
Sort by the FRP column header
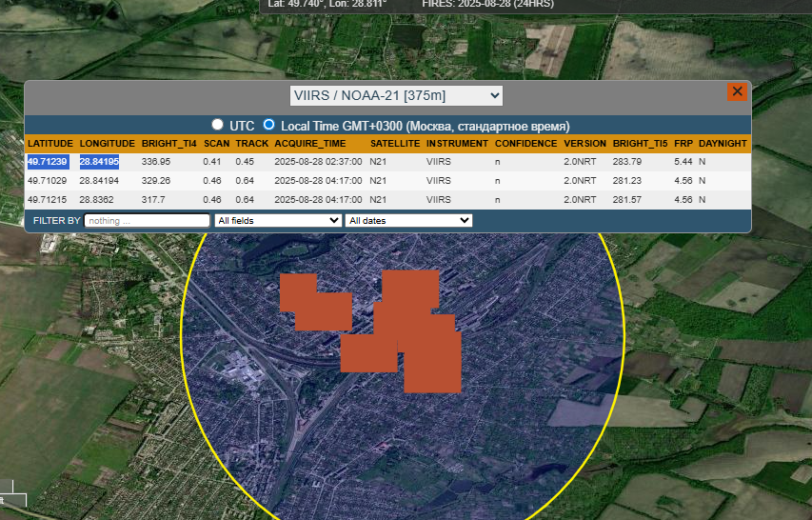coord(683,144)
